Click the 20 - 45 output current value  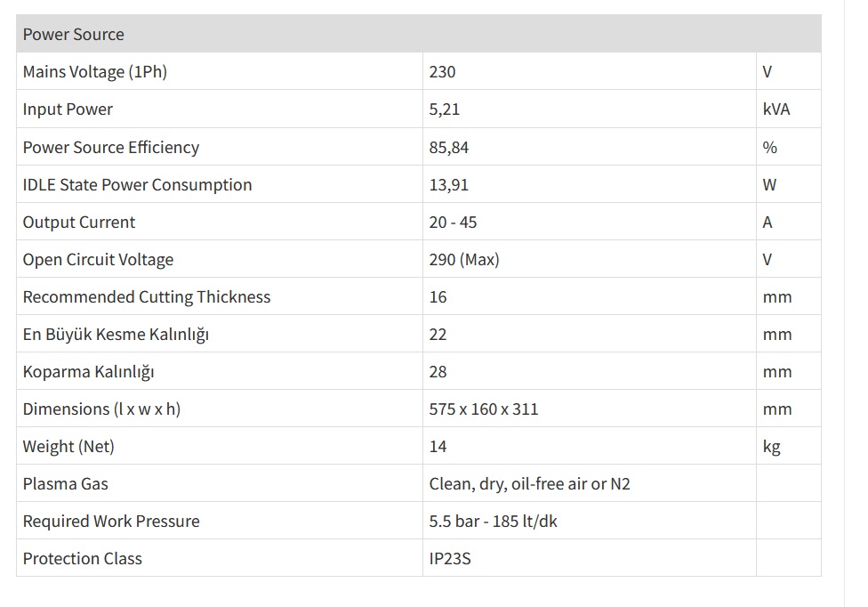[454, 222]
